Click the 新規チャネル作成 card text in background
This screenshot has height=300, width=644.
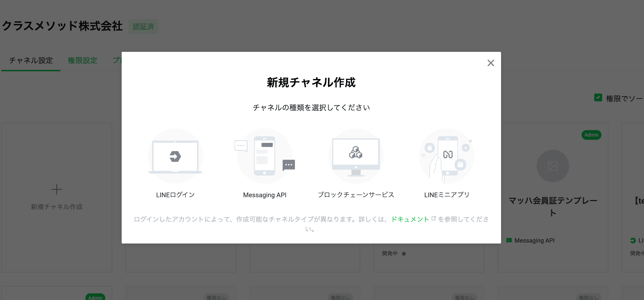pos(57,207)
